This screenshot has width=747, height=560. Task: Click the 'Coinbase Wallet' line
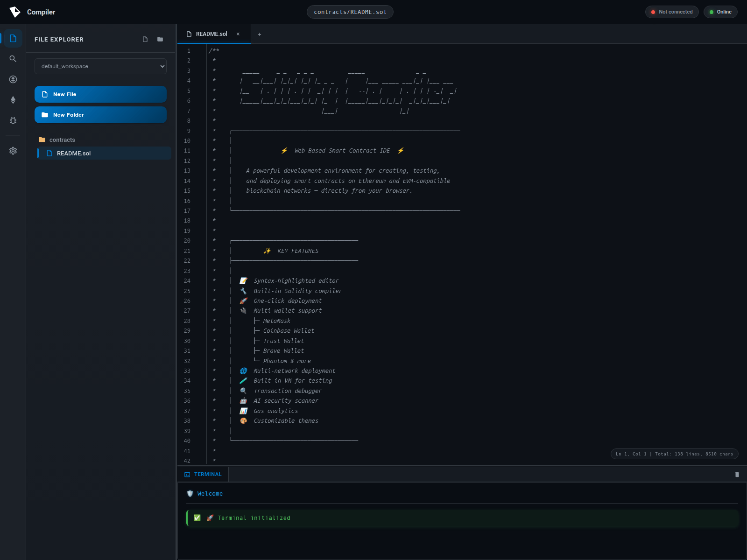289,331
